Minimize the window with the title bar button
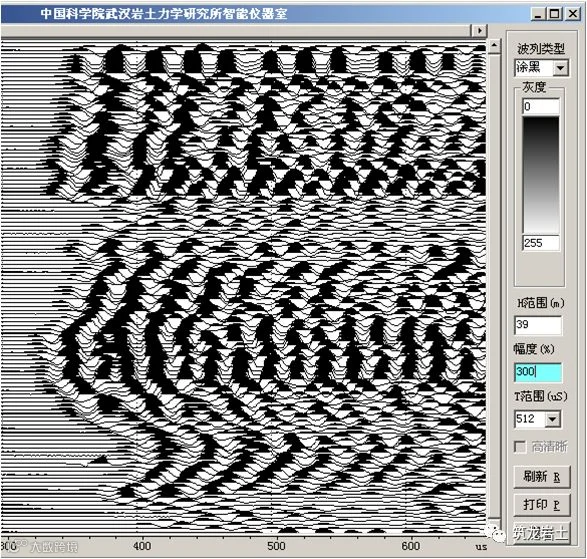The height and width of the screenshot is (559, 587). point(538,14)
